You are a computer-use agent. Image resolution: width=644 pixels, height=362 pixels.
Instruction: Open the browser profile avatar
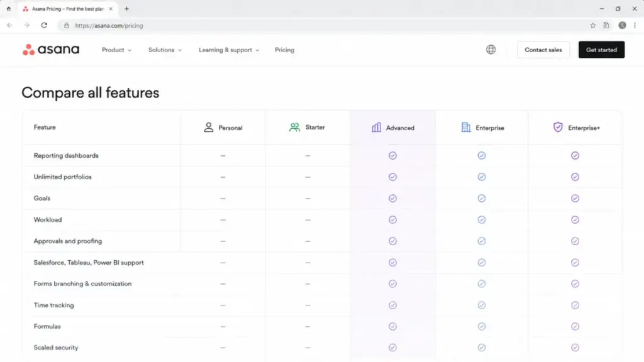coord(622,25)
